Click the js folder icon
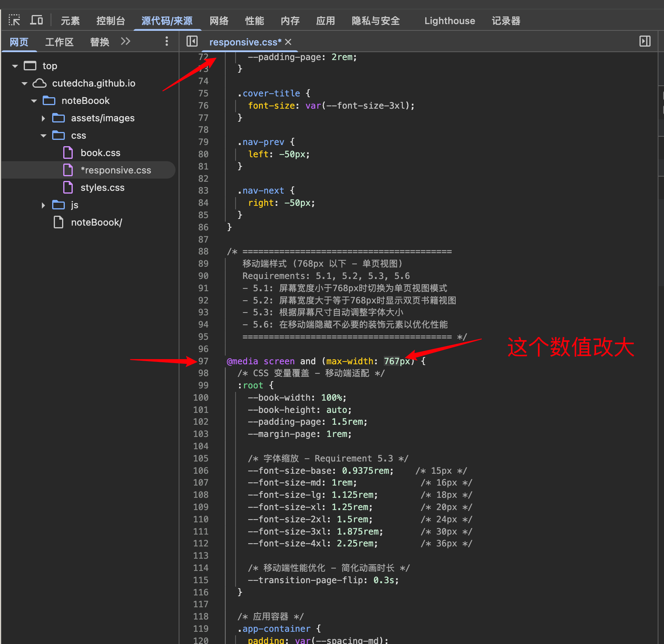 click(58, 205)
